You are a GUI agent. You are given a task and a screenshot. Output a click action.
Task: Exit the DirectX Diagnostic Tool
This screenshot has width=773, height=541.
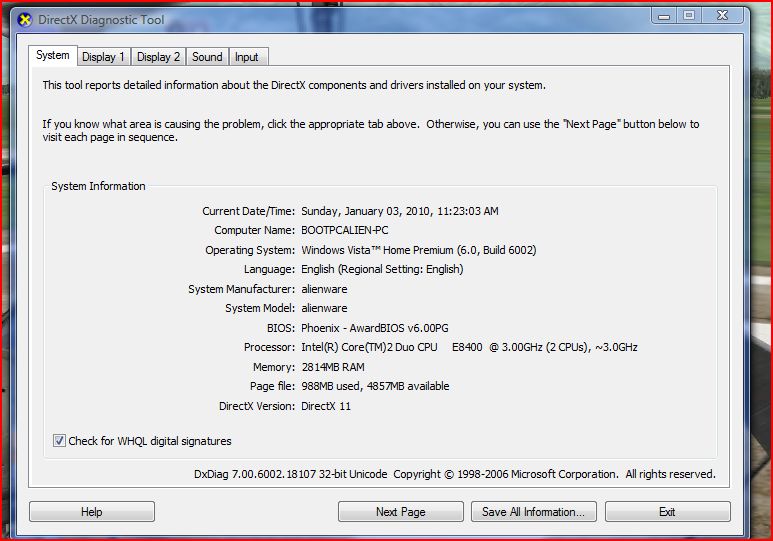668,511
